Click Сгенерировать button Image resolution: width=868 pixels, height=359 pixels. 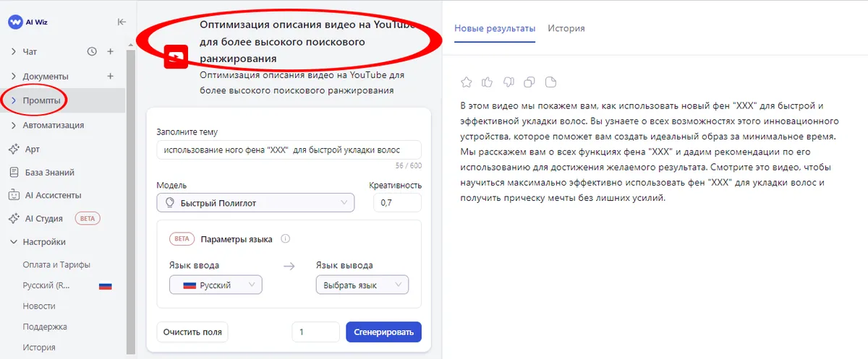pos(383,332)
